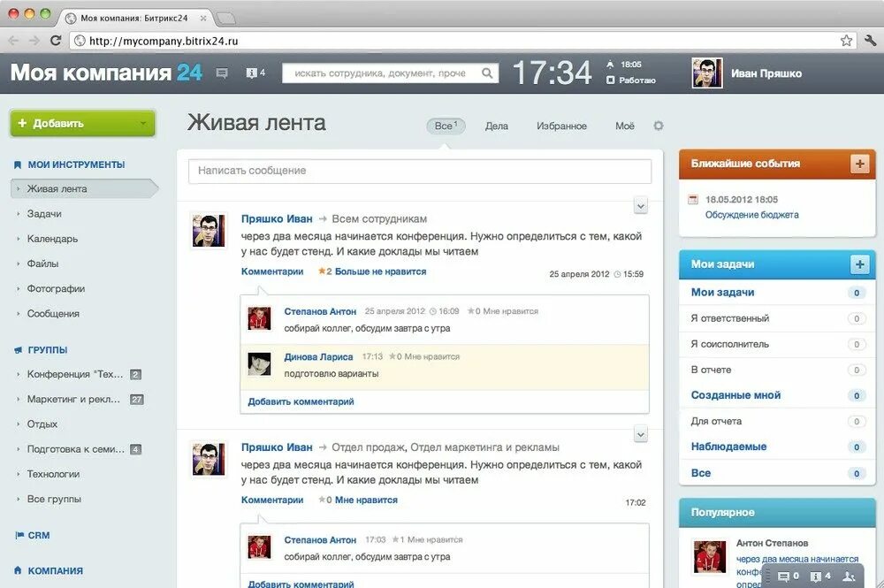Add task with plus in Мои задачи panel

point(859,264)
